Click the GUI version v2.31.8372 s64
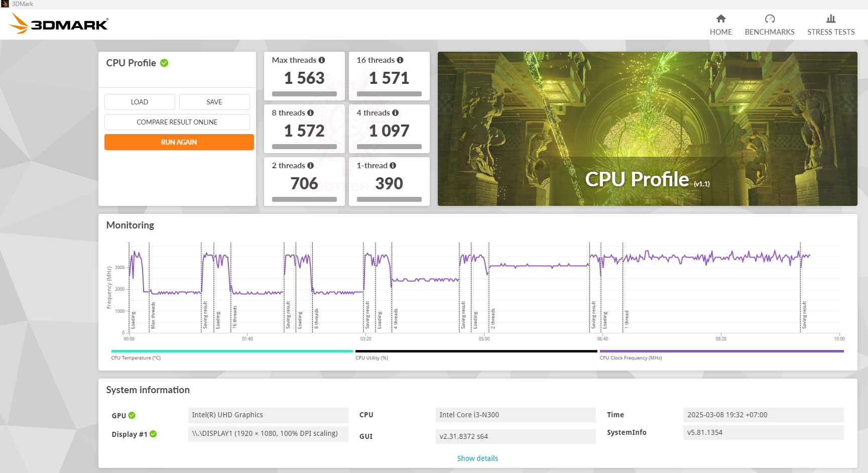Image resolution: width=868 pixels, height=473 pixels. coord(516,436)
